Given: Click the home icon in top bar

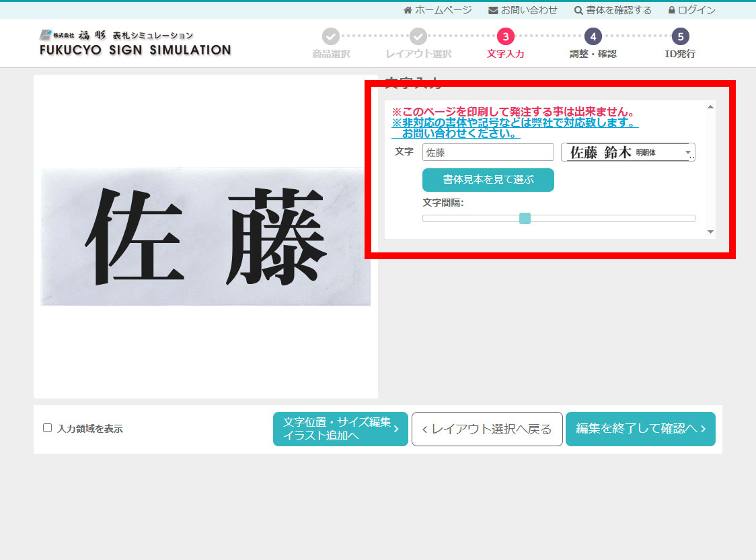Looking at the screenshot, I should point(408,10).
